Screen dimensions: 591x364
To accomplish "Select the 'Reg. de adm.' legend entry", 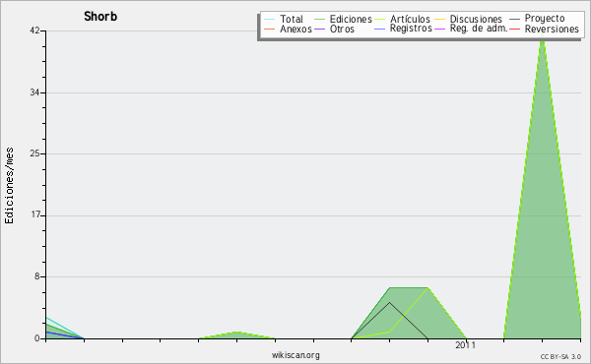I will click(479, 29).
